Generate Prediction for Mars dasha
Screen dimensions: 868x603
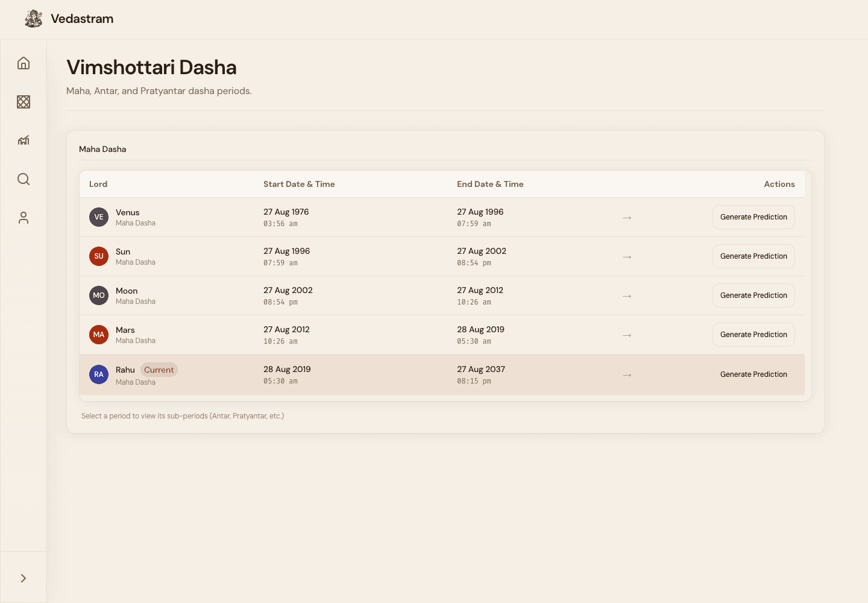pyautogui.click(x=753, y=335)
